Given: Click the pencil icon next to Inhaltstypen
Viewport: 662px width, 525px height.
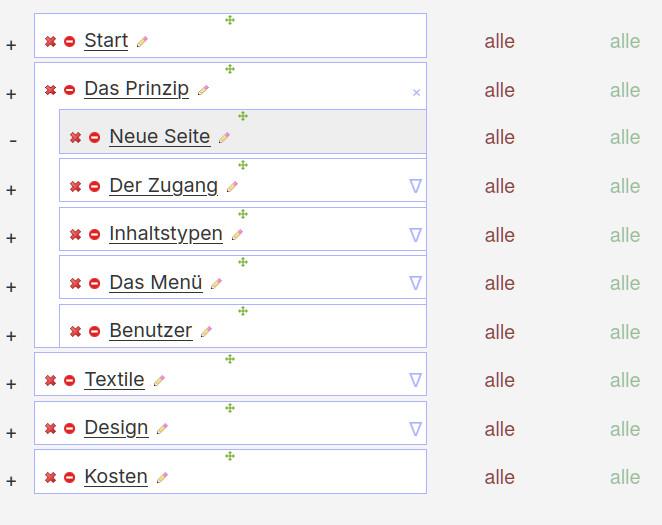Looking at the screenshot, I should pos(237,235).
